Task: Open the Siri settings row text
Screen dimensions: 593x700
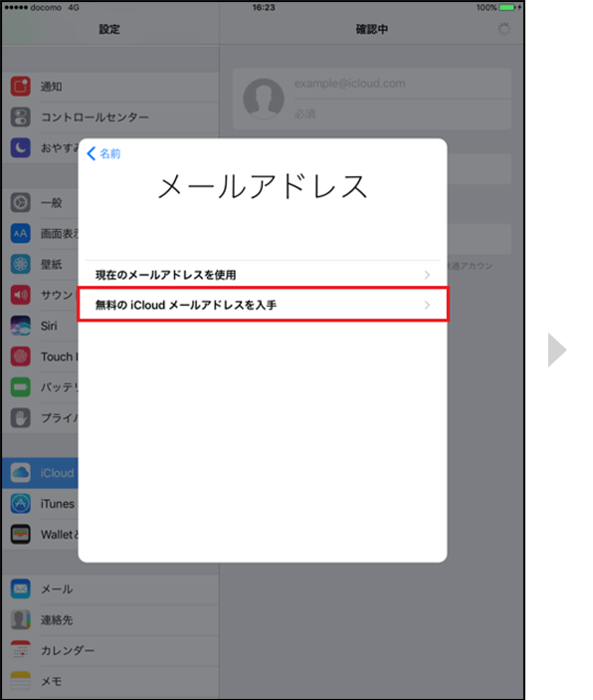Action: point(49,326)
